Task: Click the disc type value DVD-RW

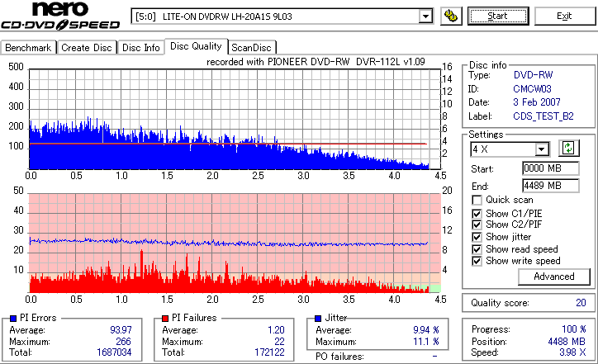Action: coord(534,75)
